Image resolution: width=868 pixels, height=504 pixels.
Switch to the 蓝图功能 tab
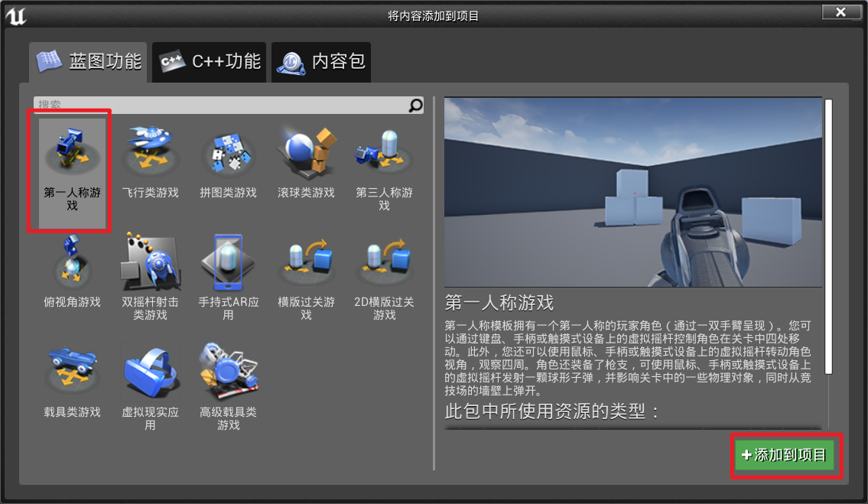coord(88,61)
